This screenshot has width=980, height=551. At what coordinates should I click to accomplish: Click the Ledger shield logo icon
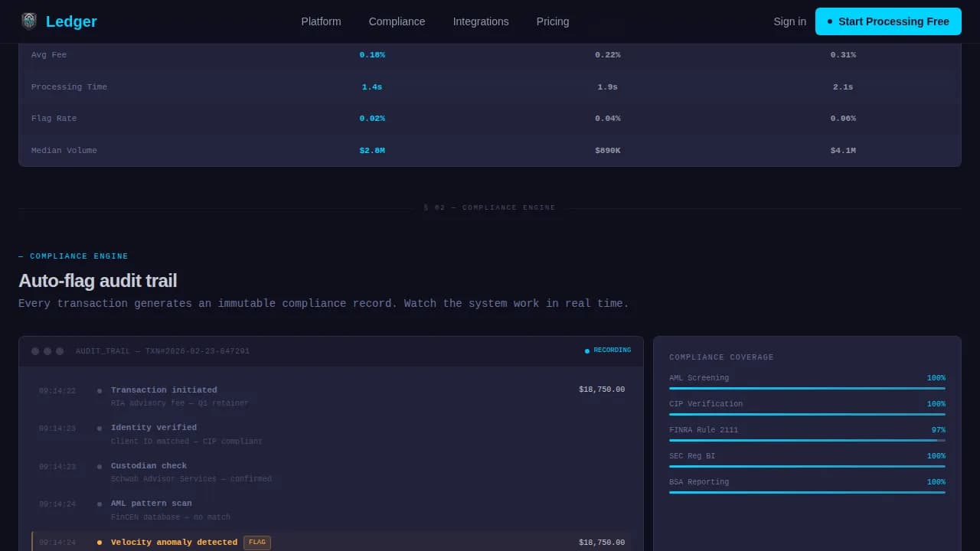tap(28, 21)
